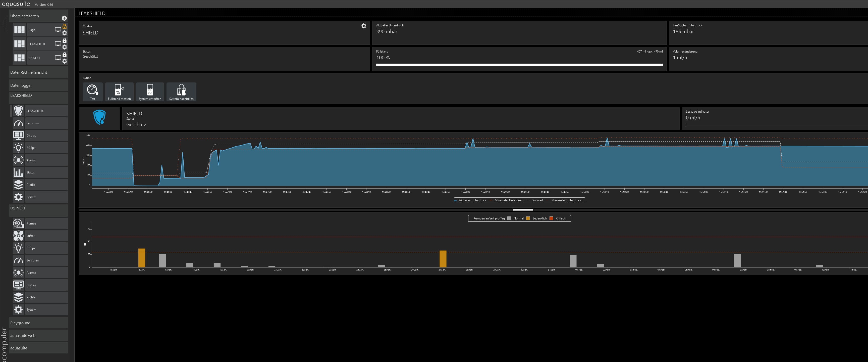Expand Datenlogger section
Image resolution: width=868 pixels, height=362 pixels.
(38, 85)
